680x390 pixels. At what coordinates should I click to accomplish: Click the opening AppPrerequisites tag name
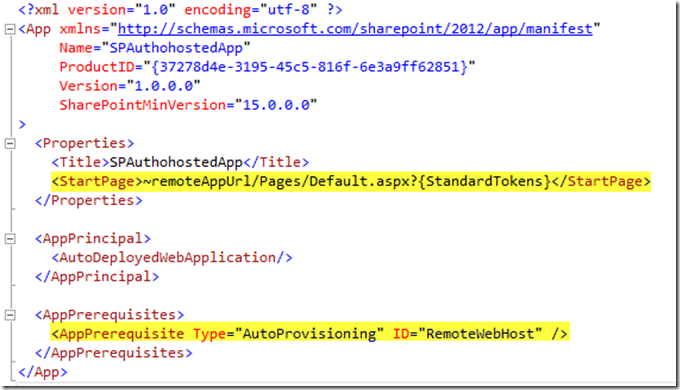pos(109,315)
